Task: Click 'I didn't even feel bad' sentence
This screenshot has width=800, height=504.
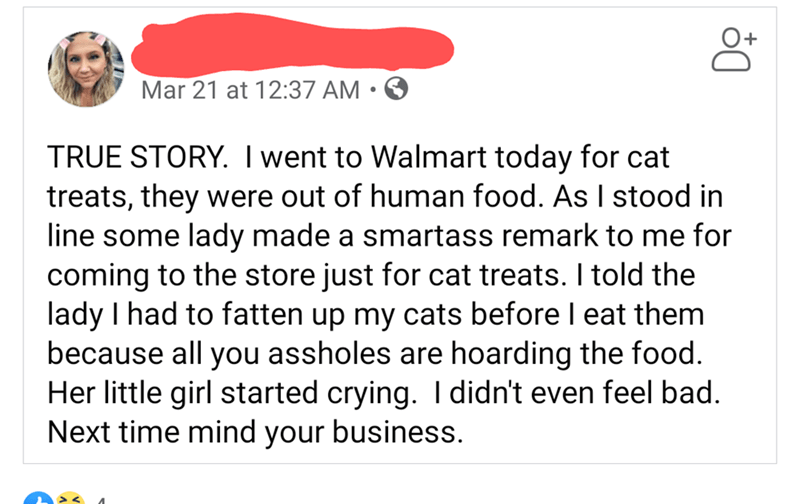Action: (577, 393)
